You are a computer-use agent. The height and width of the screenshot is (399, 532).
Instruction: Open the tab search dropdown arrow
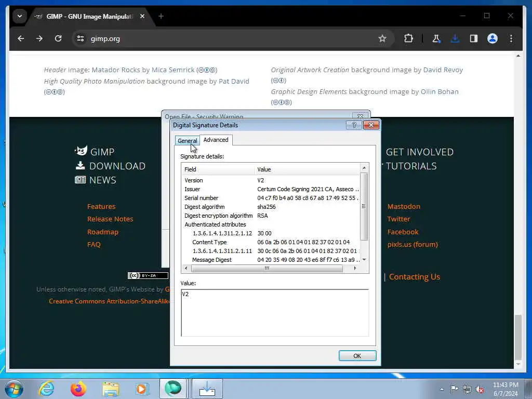point(20,16)
